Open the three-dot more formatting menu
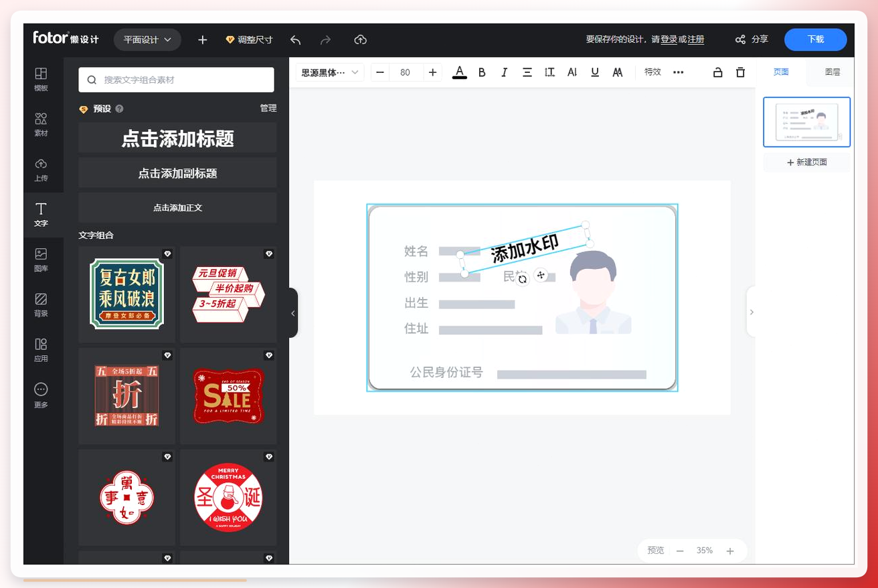The image size is (878, 588). [678, 72]
